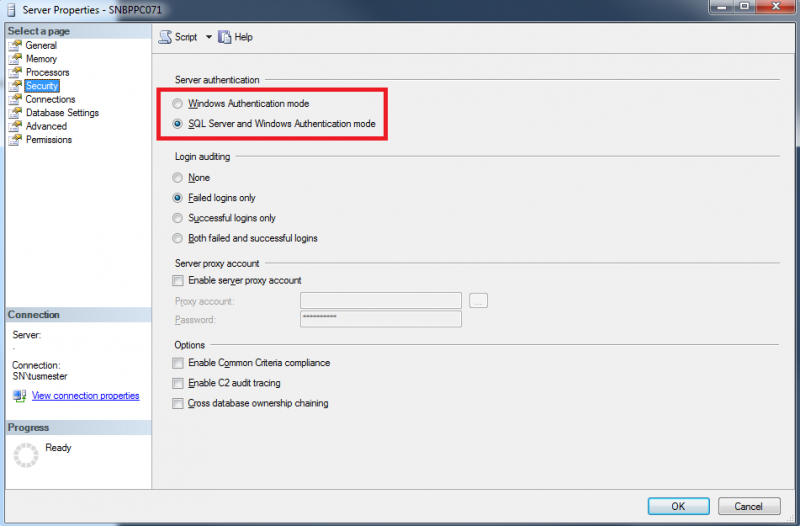Enable Common Criteria compliance
The image size is (800, 526).
[178, 363]
